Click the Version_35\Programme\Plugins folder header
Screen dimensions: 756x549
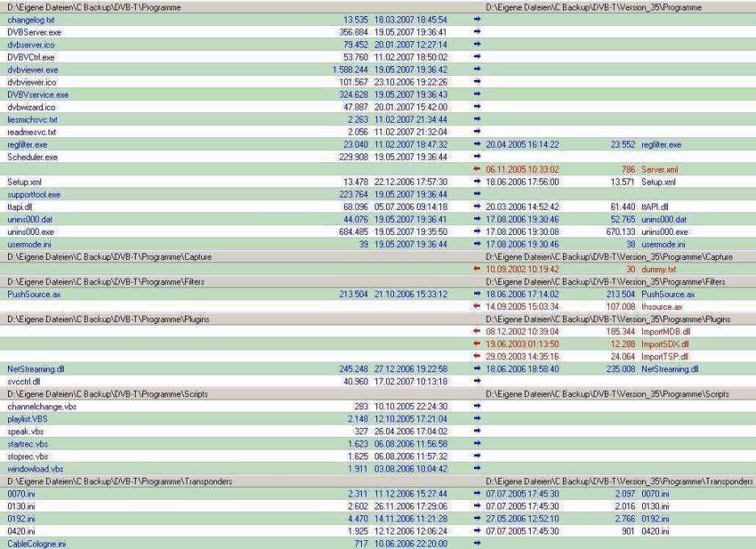tap(608, 320)
